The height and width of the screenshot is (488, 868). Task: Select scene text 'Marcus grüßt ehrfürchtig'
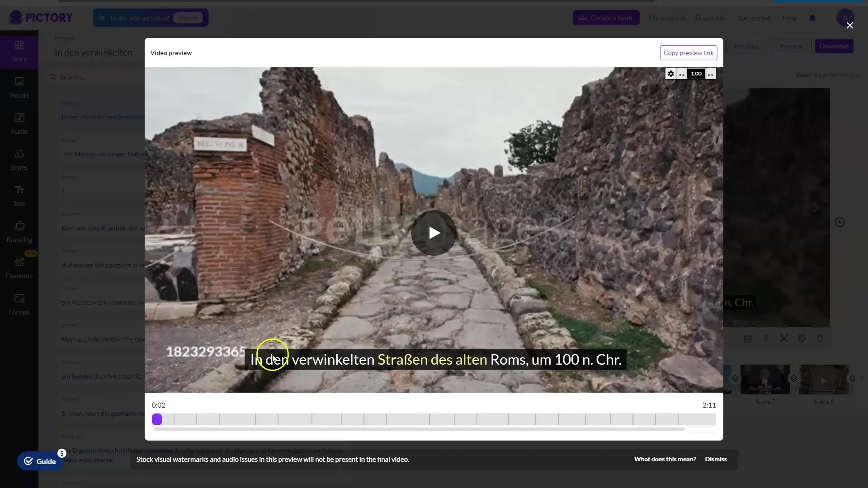(103, 339)
